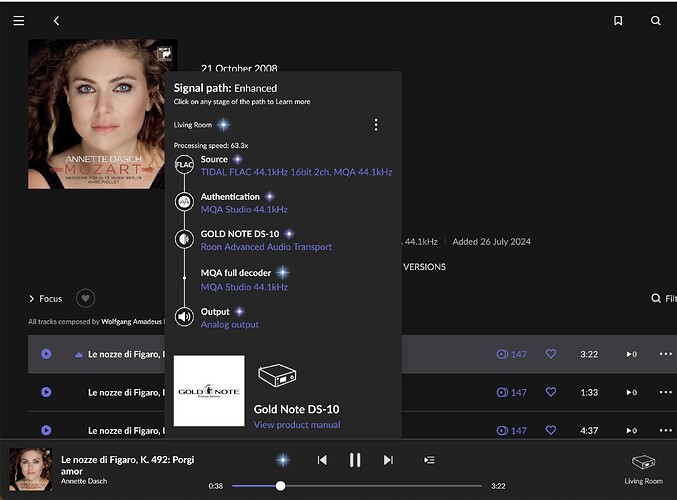Image resolution: width=677 pixels, height=500 pixels.
Task: Click the now playing album thumbnail
Action: (x=31, y=469)
